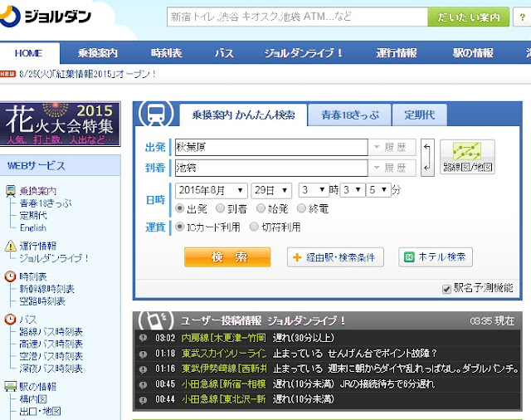The image size is (531, 420).
Task: Open the 29日 day dropdown
Action: coord(271,190)
